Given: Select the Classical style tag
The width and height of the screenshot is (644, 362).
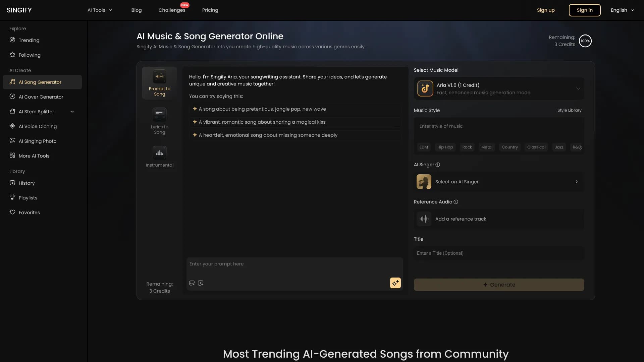Looking at the screenshot, I should point(536,147).
